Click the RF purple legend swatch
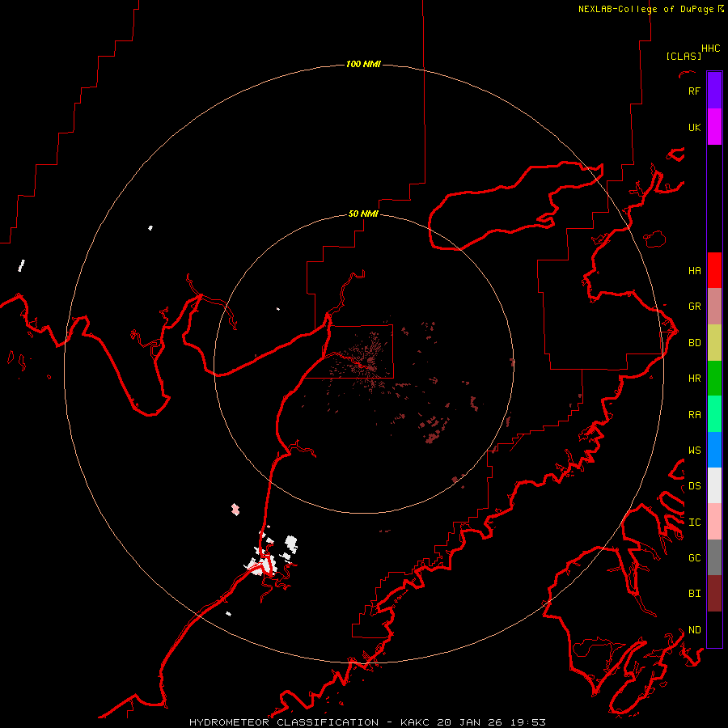Screen dimensions: 728x728 (x=714, y=91)
